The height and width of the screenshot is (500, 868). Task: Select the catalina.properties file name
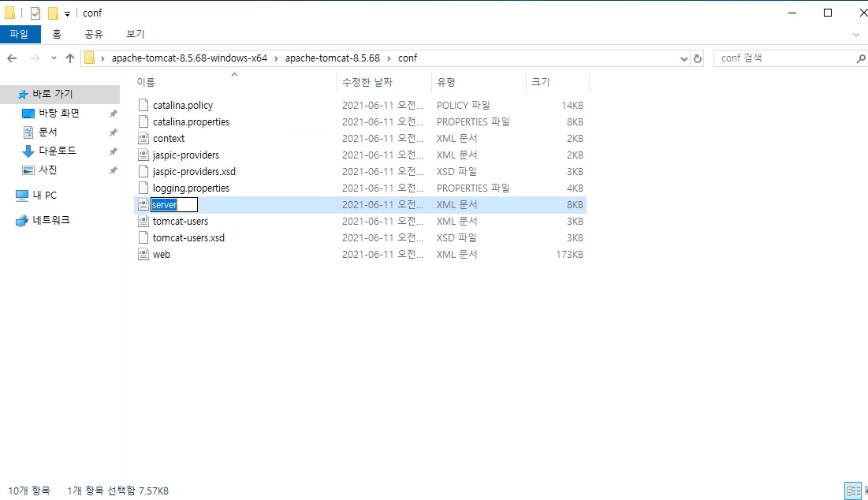pos(191,121)
